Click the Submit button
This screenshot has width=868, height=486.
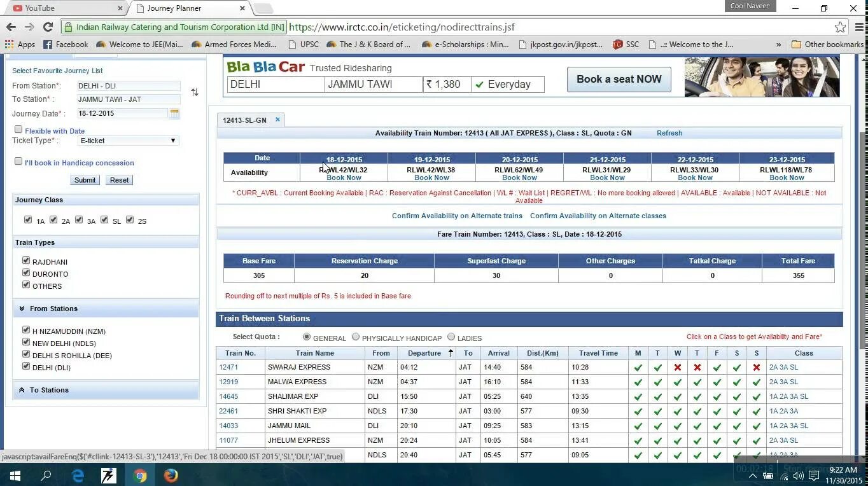85,180
